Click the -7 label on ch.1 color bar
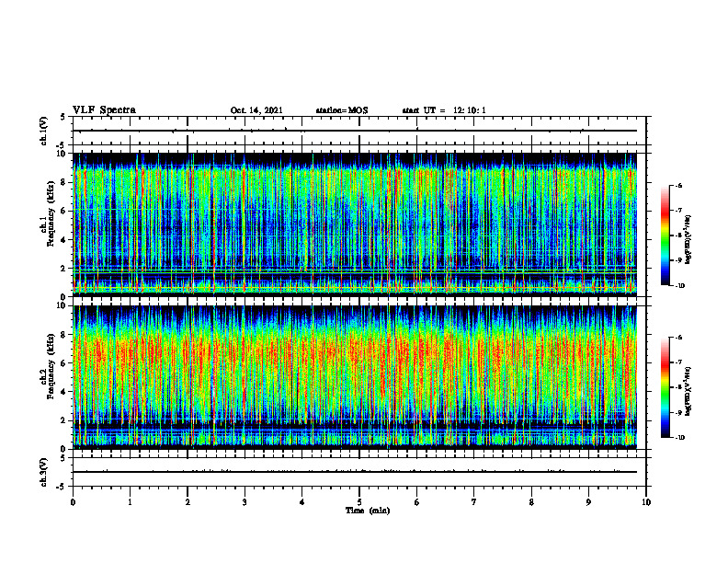Screen dimensions: 728x563 point(678,211)
